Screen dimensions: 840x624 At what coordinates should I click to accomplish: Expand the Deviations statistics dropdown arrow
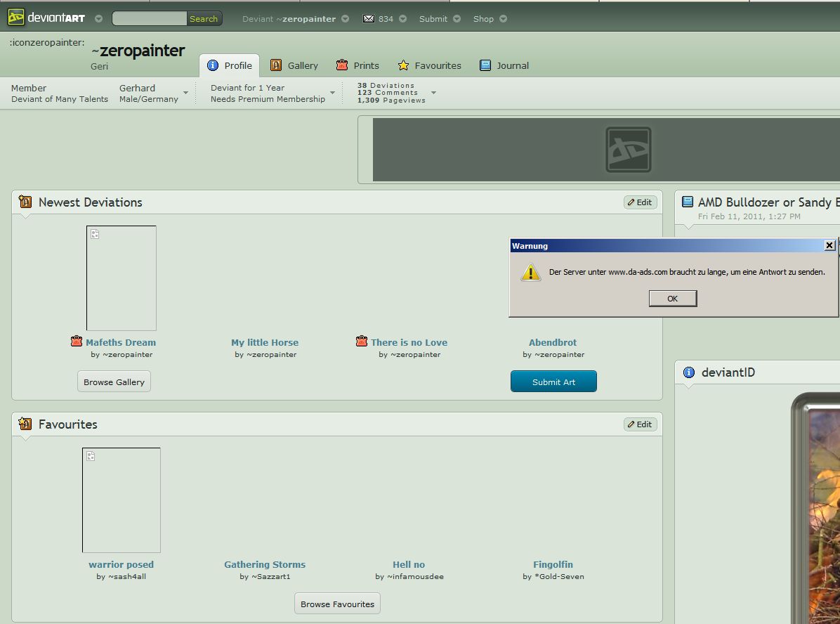click(434, 93)
